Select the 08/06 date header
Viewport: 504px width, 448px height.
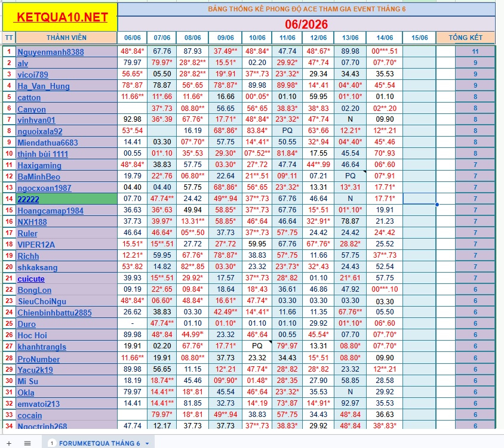pos(192,38)
